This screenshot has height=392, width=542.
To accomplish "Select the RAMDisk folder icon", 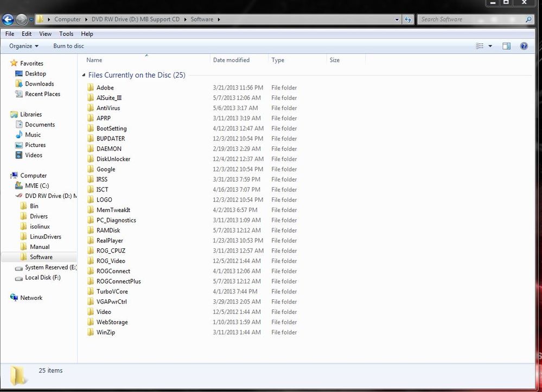I will (90, 230).
